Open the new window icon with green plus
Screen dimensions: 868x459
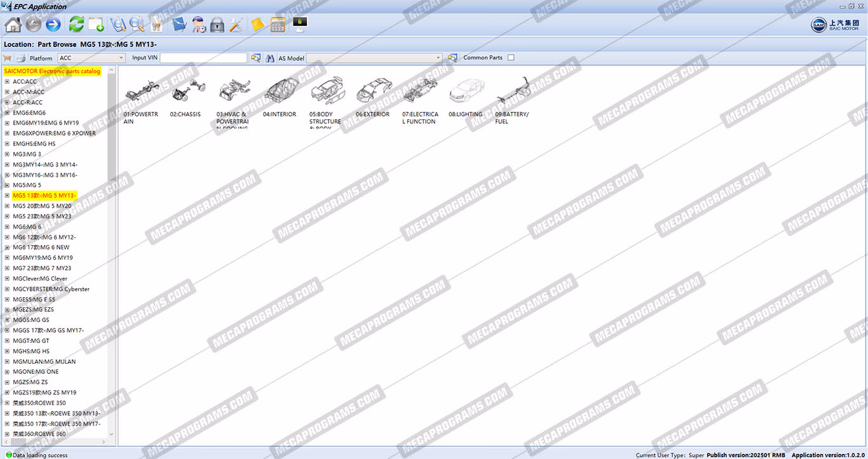[96, 25]
